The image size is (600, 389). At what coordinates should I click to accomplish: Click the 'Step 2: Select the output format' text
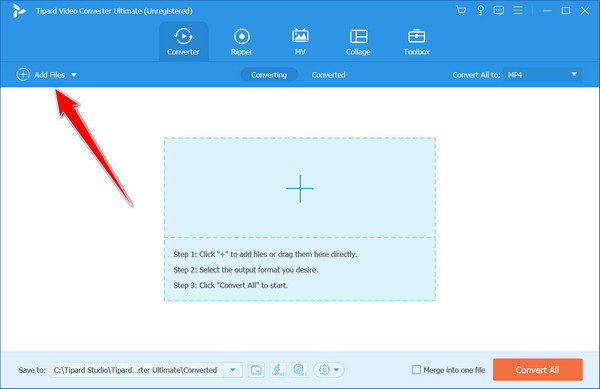point(246,270)
